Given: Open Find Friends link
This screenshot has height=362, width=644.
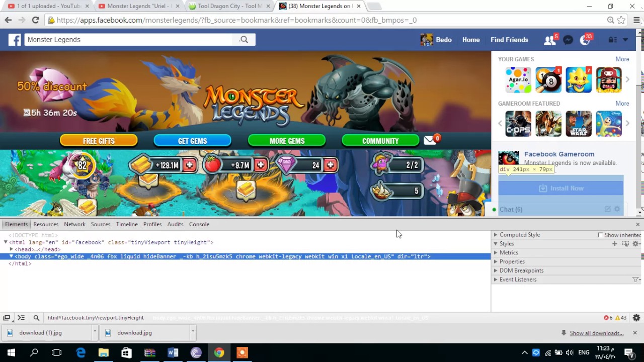Looking at the screenshot, I should click(509, 40).
